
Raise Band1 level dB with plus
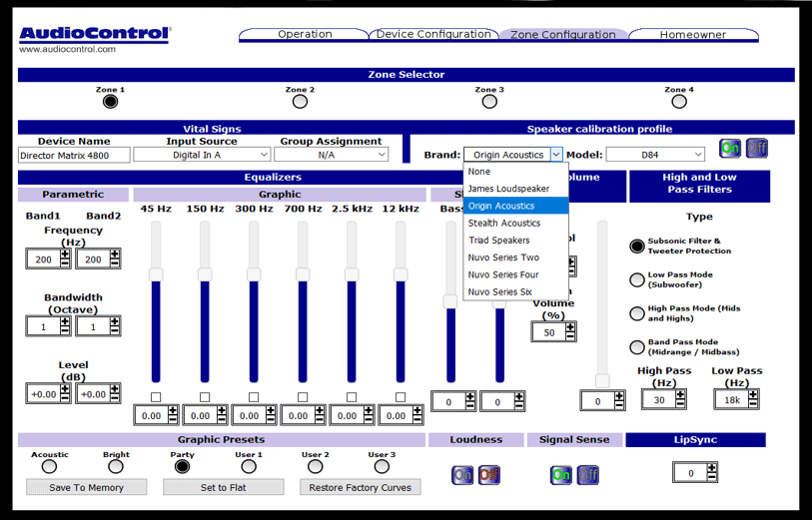click(x=65, y=389)
